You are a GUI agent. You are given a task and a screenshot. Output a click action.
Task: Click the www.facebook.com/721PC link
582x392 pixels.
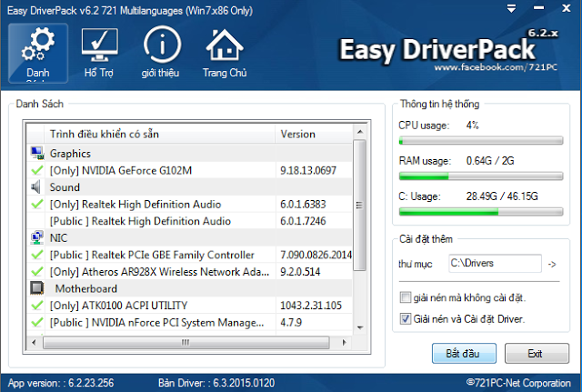496,67
